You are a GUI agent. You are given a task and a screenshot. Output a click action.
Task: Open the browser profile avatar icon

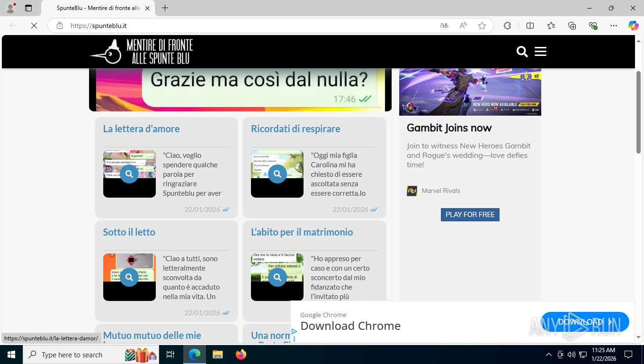pos(10,8)
